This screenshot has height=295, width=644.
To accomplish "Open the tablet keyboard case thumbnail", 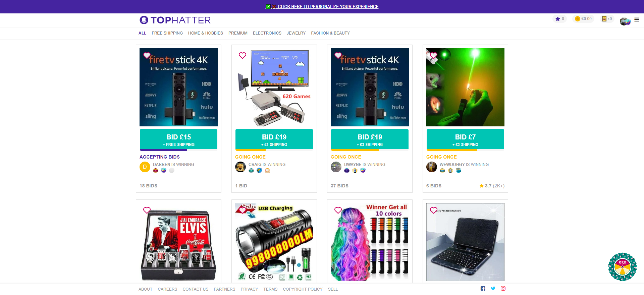I will (x=465, y=242).
